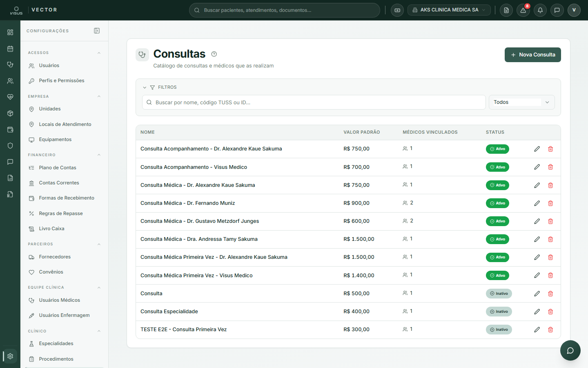This screenshot has width=588, height=368.
Task: Open the report chart icon in left rail
Action: click(x=10, y=178)
